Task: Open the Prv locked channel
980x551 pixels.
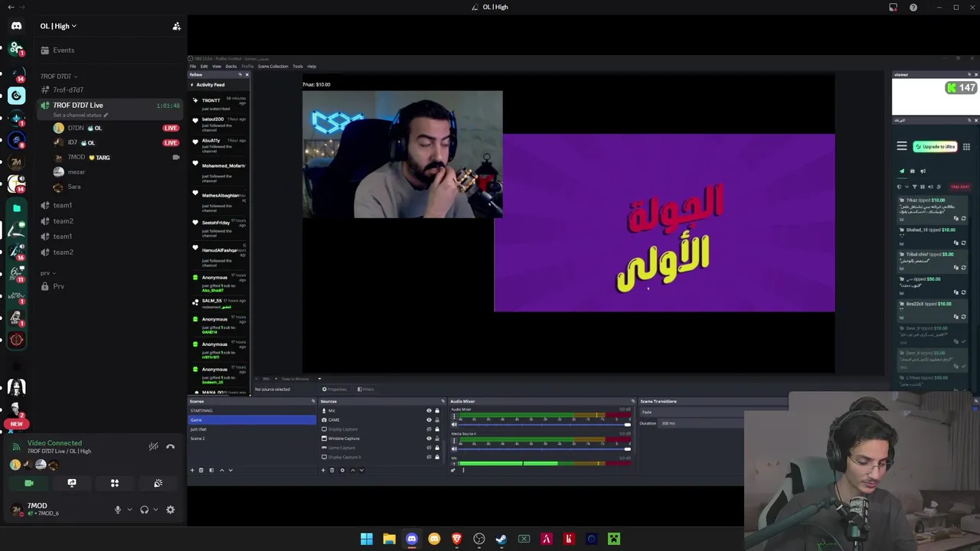Action: (x=109, y=286)
